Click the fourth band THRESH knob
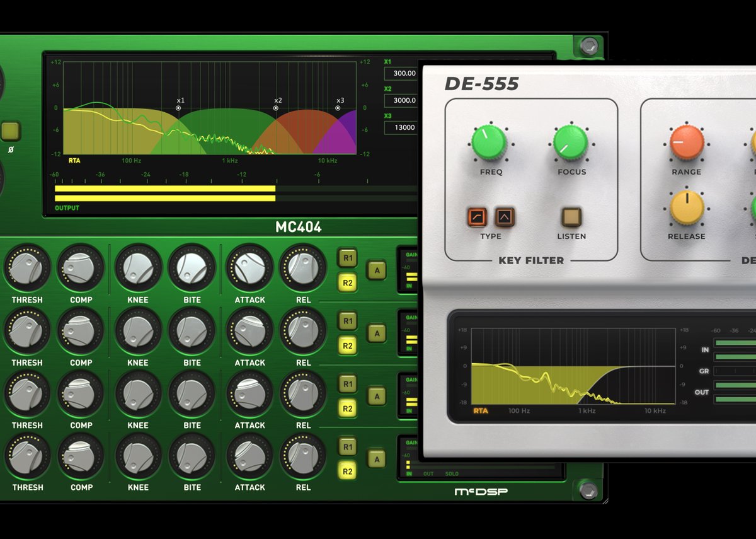The width and height of the screenshot is (756, 539). click(x=27, y=456)
